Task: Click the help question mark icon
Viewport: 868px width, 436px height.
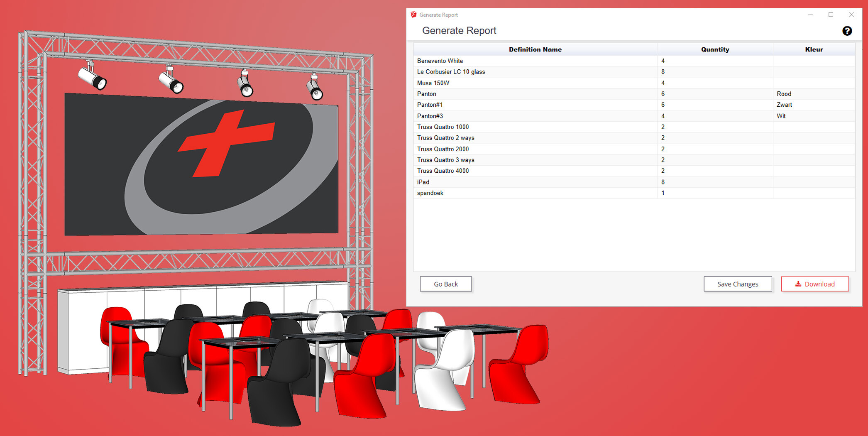Action: (847, 31)
